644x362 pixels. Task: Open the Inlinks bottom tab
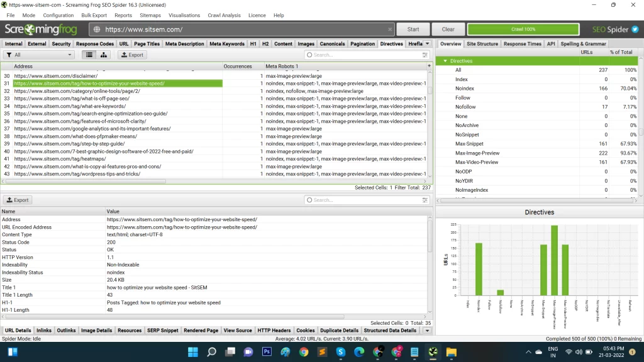tap(44, 331)
